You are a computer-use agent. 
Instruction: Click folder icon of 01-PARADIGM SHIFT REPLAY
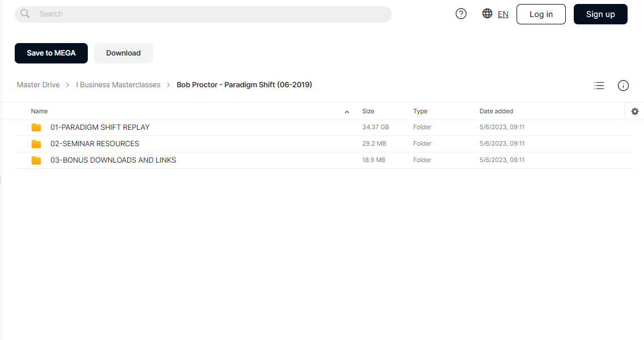pos(36,127)
